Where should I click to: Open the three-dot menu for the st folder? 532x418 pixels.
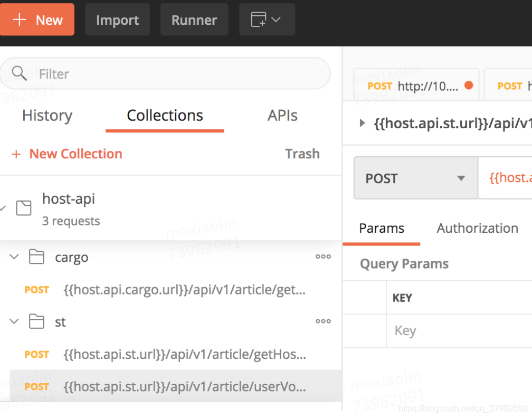pos(323,321)
